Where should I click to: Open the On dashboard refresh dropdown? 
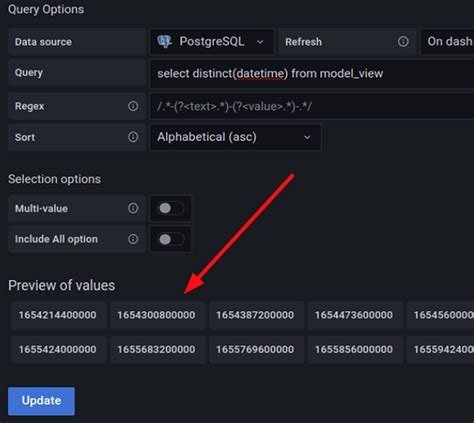pyautogui.click(x=447, y=42)
